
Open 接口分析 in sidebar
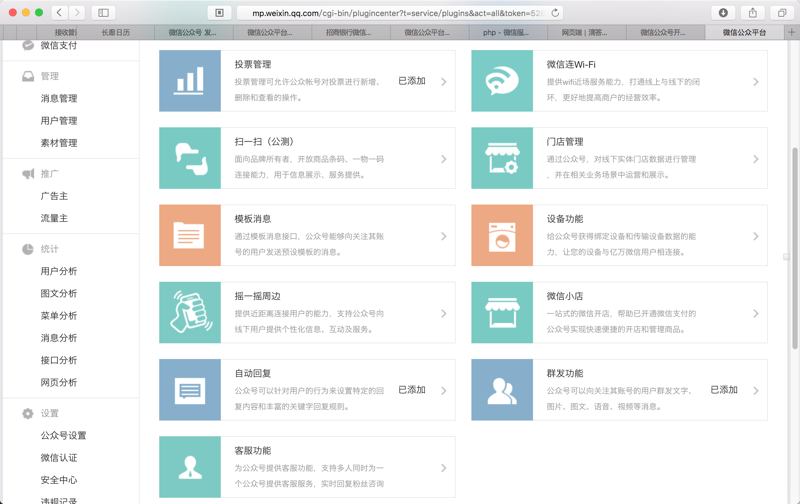(59, 360)
